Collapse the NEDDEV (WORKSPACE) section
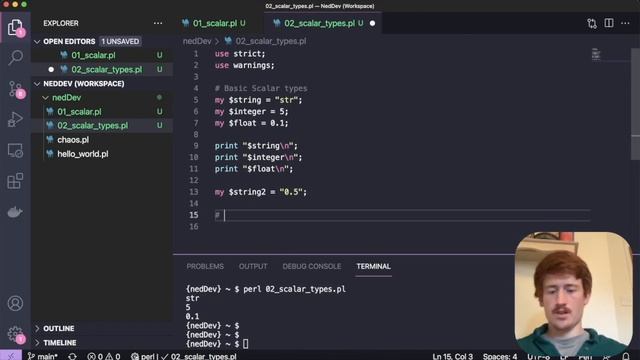 [x=37, y=84]
